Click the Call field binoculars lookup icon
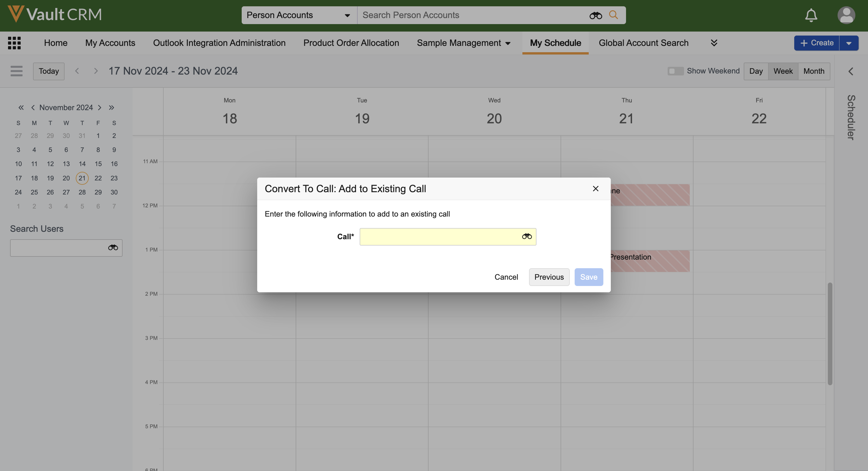The image size is (868, 471). (x=527, y=236)
